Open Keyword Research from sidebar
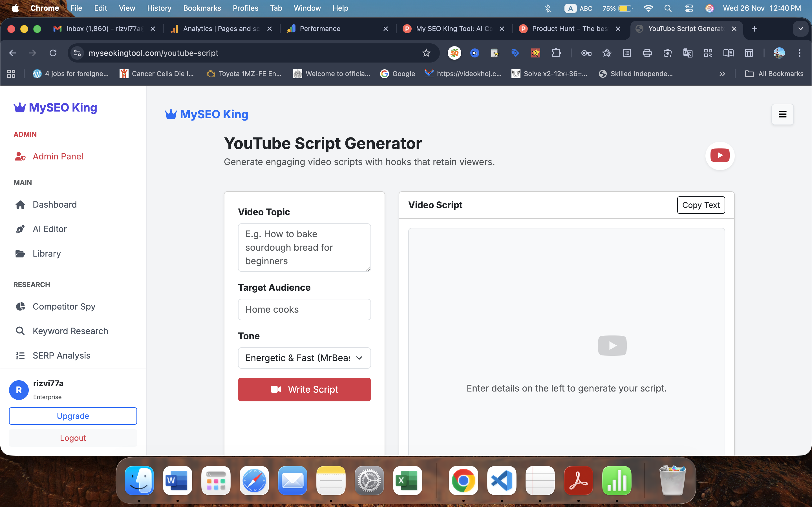 click(70, 331)
